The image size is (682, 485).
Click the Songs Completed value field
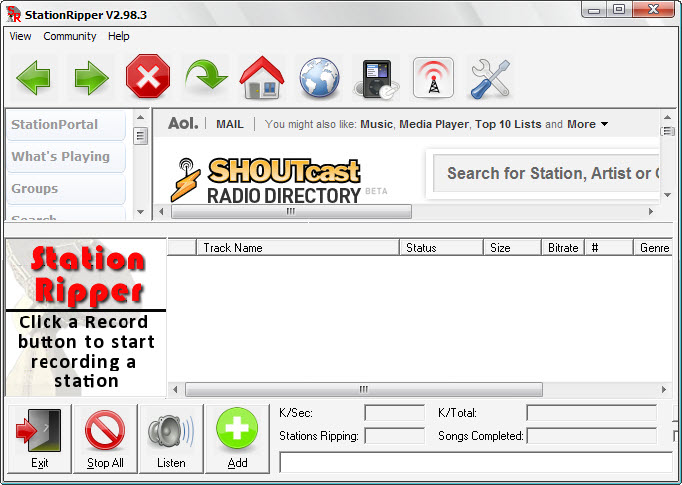[592, 436]
